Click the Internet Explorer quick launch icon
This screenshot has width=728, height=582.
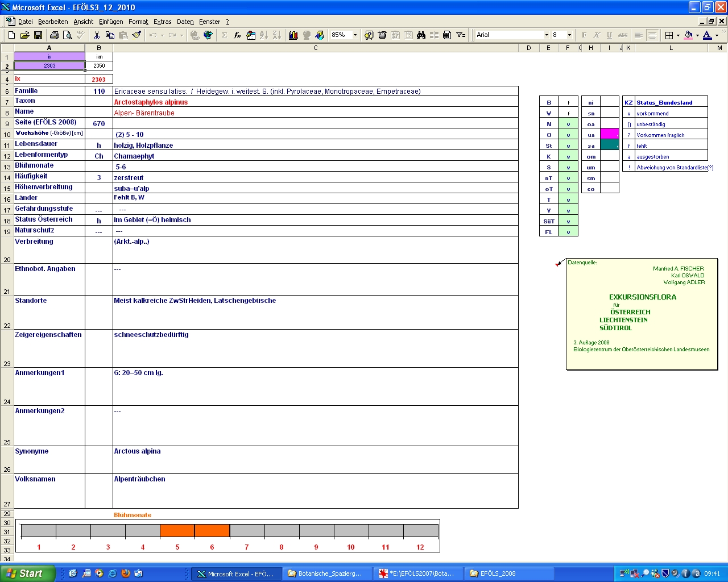(x=112, y=573)
